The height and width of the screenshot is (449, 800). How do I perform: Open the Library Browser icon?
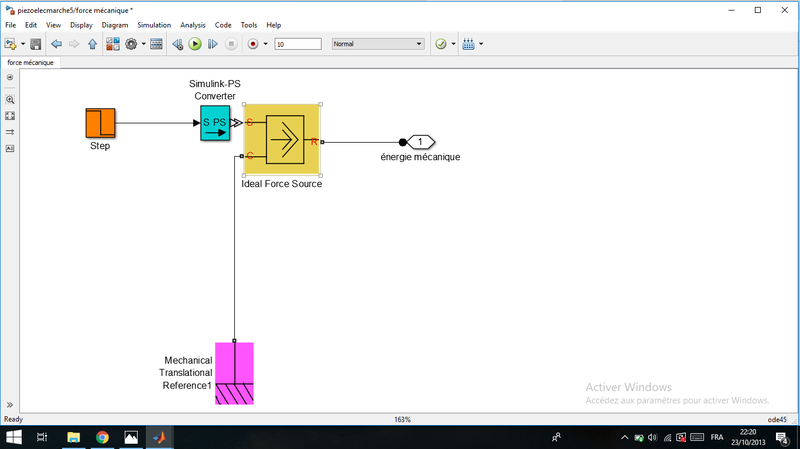pyautogui.click(x=112, y=44)
